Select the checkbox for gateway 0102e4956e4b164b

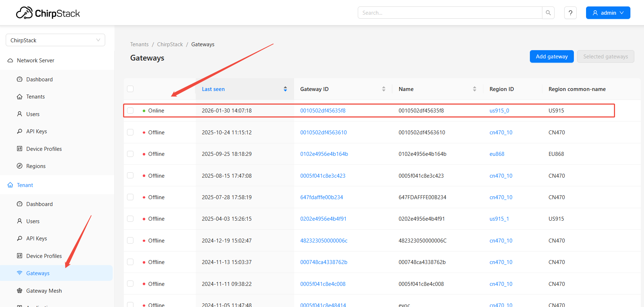point(130,154)
